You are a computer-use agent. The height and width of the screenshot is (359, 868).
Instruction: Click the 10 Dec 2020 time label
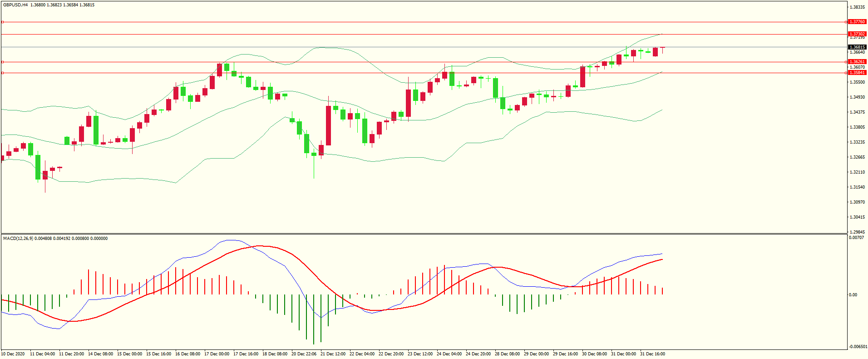pyautogui.click(x=13, y=354)
